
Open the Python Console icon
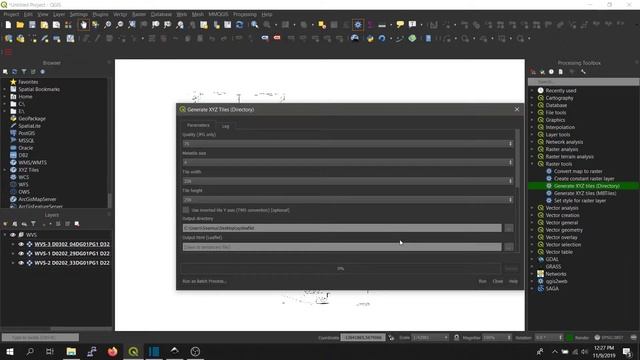tap(370, 38)
